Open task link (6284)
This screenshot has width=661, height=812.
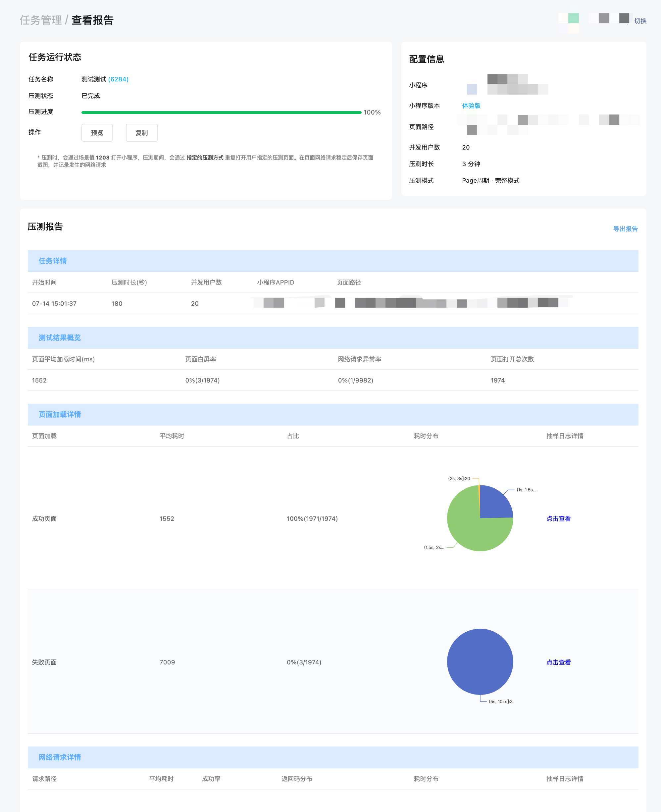coord(119,79)
